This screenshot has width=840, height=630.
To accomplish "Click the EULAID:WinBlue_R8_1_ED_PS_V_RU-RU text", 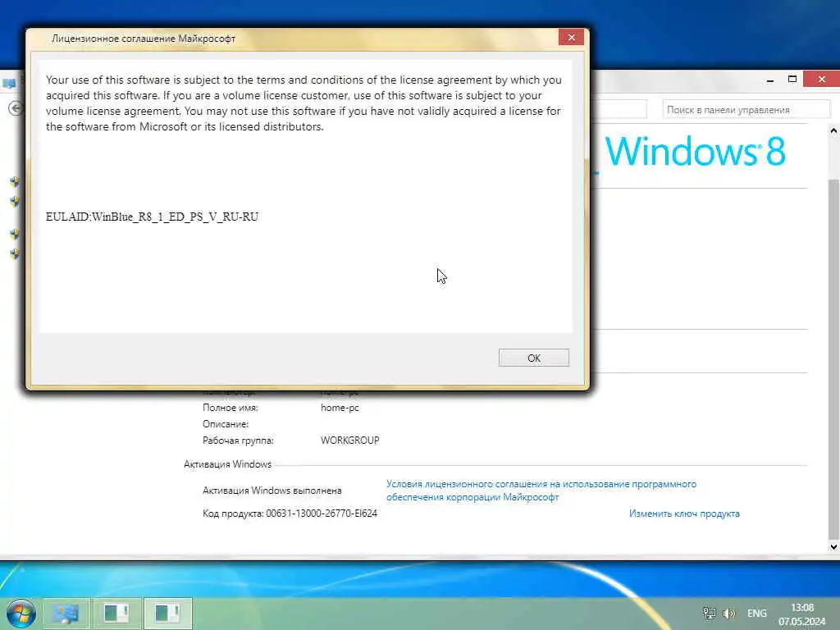I will pos(152,217).
